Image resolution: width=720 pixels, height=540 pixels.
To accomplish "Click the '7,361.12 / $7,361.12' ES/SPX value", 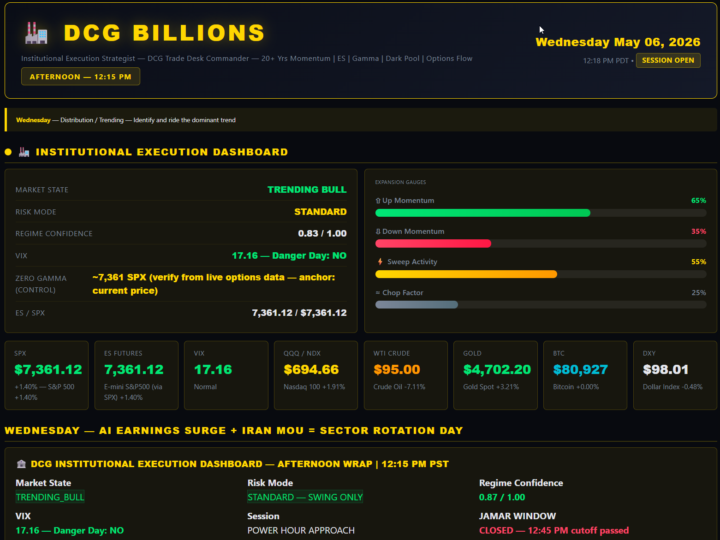I will [299, 313].
